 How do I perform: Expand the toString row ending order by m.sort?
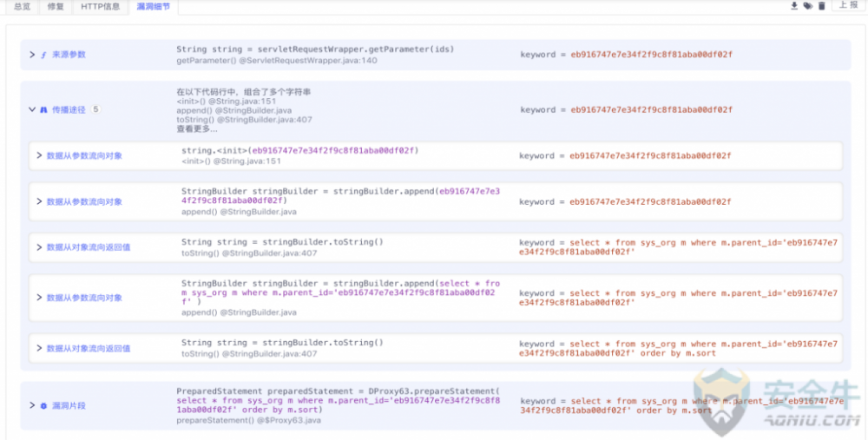39,348
